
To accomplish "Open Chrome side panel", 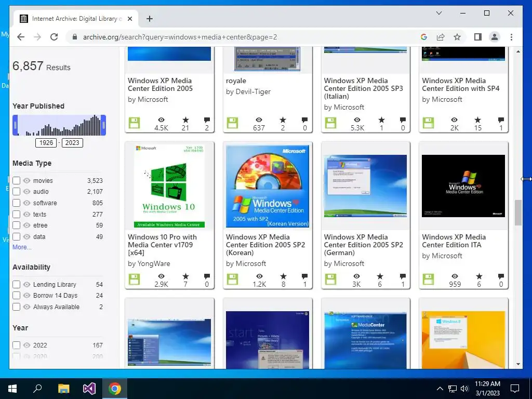I will tap(478, 37).
